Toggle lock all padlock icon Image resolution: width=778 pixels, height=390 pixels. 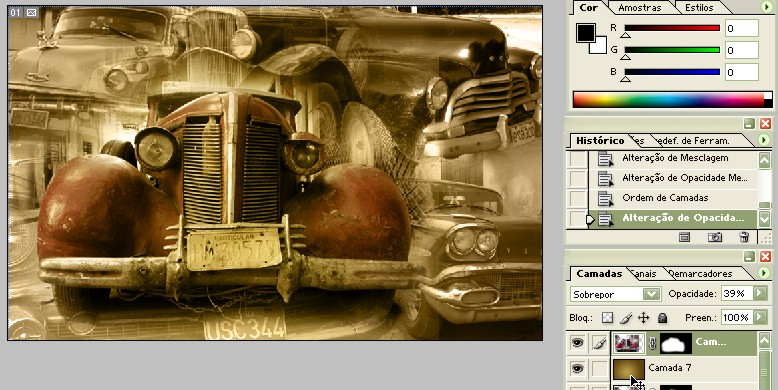point(662,318)
